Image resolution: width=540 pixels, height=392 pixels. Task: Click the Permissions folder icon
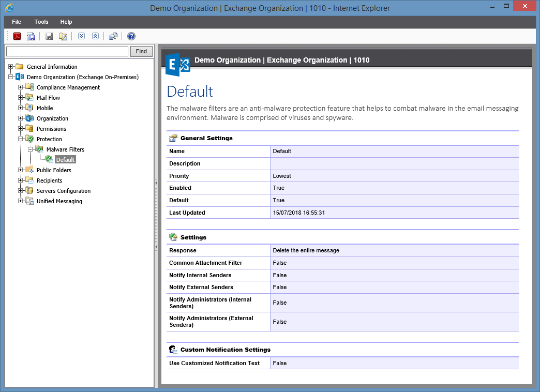(29, 128)
